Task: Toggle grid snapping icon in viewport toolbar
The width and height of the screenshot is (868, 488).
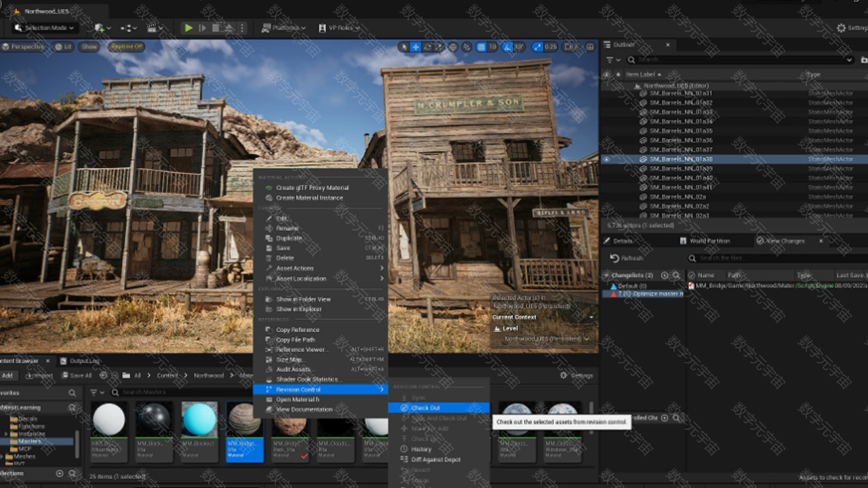Action: [481, 47]
